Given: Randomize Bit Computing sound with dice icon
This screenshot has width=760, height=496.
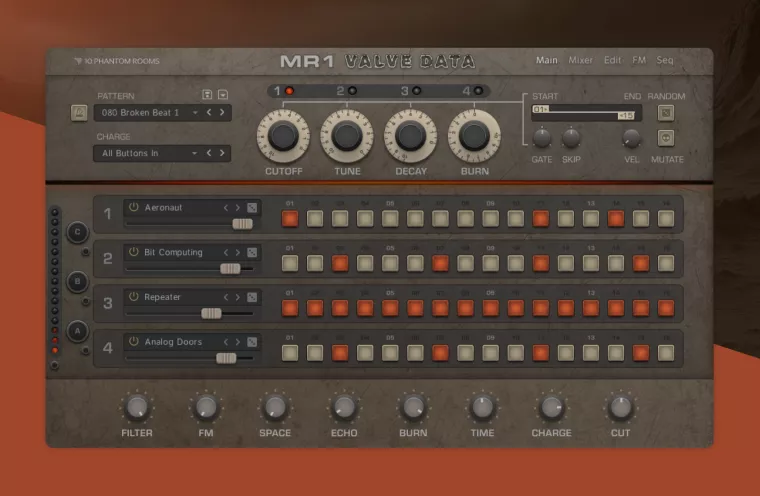Looking at the screenshot, I should (252, 253).
